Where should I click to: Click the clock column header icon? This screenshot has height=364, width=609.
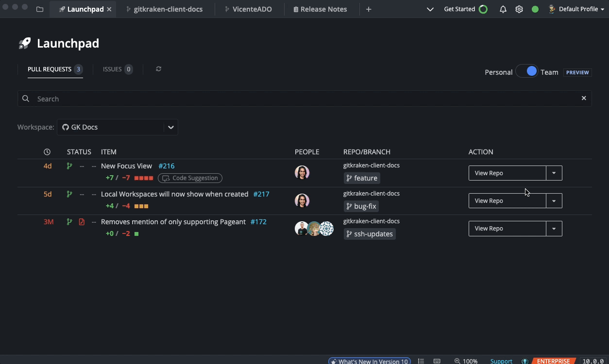coord(47,152)
